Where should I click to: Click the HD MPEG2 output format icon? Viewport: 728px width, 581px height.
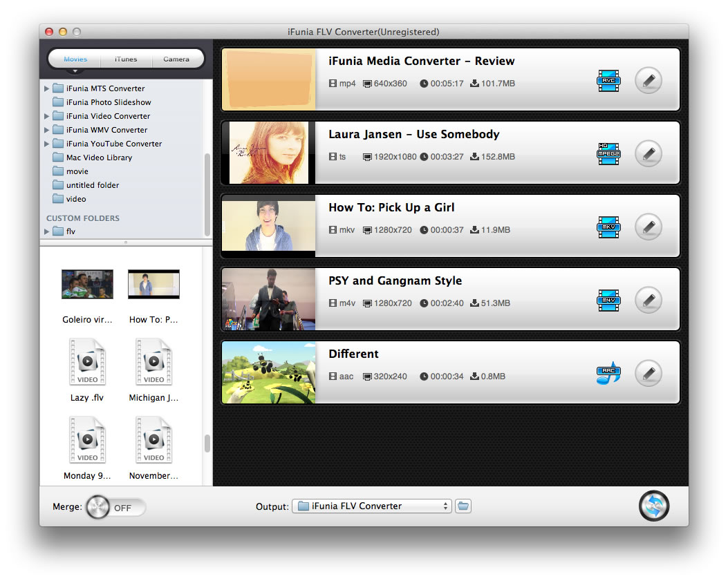pyautogui.click(x=608, y=154)
